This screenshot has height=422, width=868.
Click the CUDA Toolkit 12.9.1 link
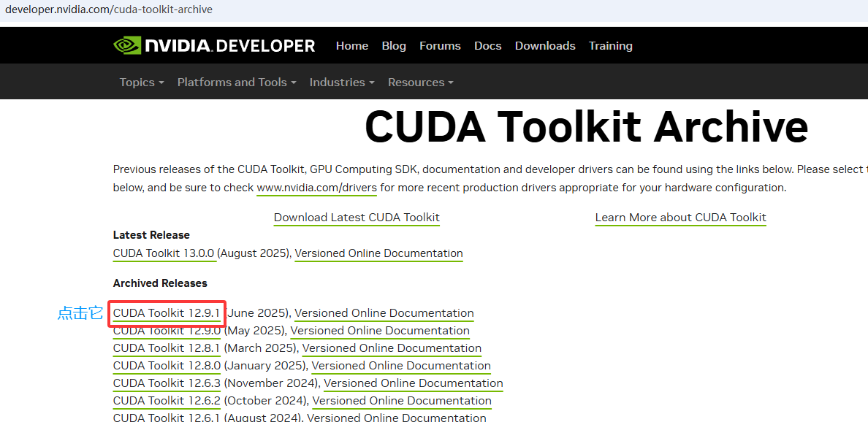tap(167, 313)
